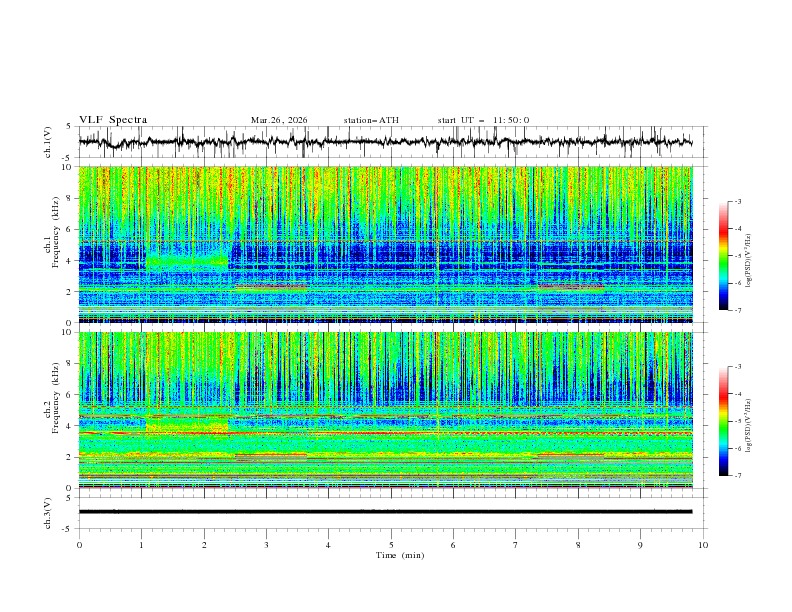Click time axis tick label "0"
The image size is (792, 612).
point(79,545)
